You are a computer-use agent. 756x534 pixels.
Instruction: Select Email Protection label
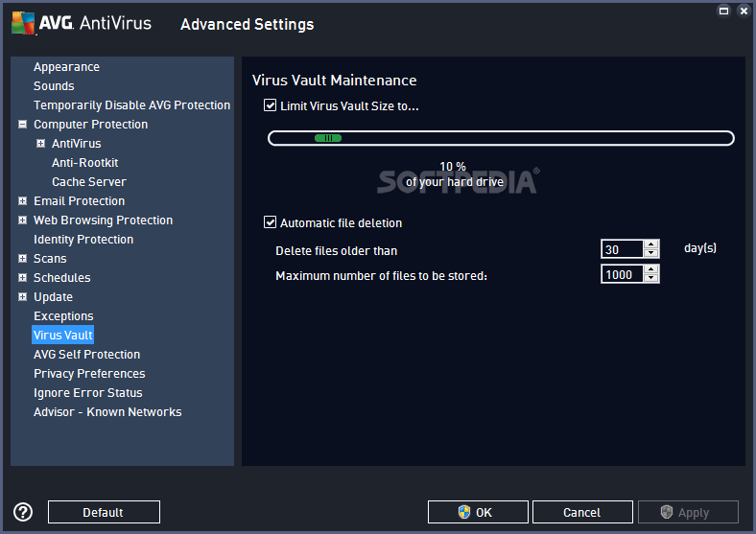79,201
